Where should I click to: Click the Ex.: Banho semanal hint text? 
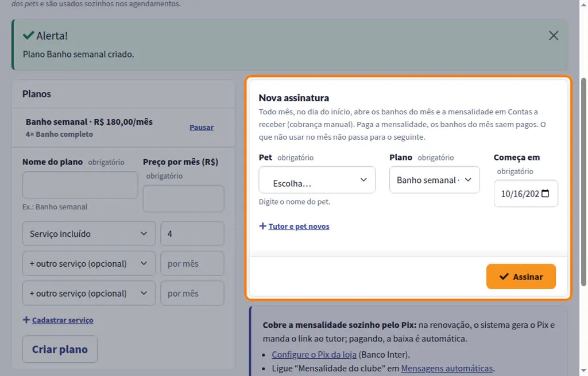pyautogui.click(x=55, y=207)
